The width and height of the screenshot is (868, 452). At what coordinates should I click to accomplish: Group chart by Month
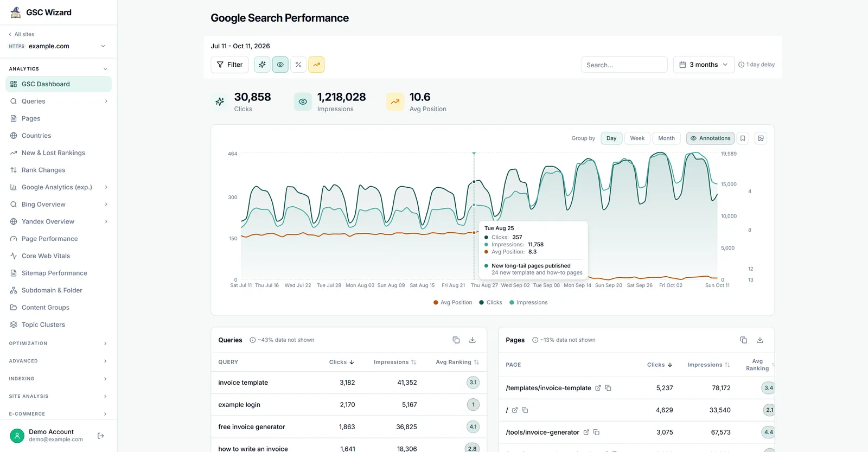pos(666,138)
